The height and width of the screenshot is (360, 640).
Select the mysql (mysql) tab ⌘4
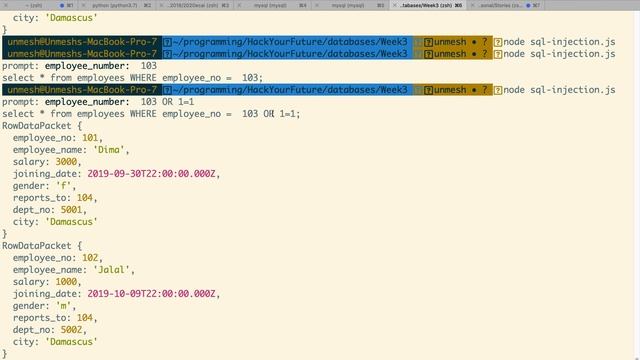tap(273, 5)
